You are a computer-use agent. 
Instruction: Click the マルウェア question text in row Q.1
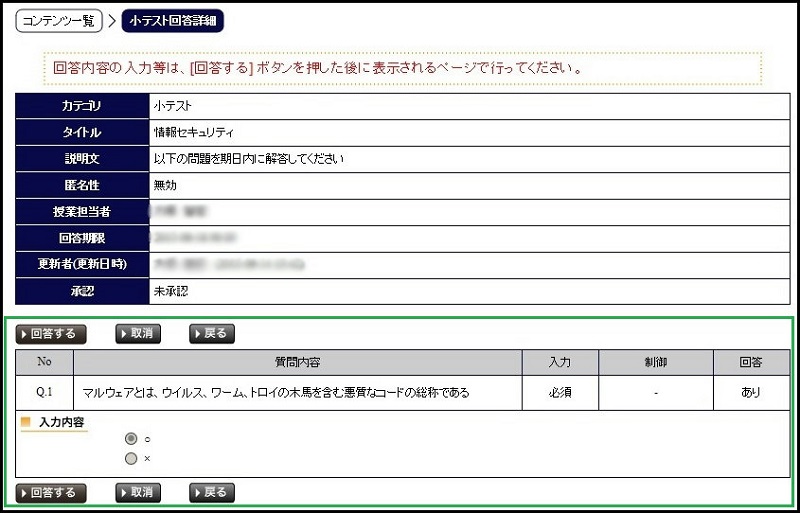tap(275, 392)
